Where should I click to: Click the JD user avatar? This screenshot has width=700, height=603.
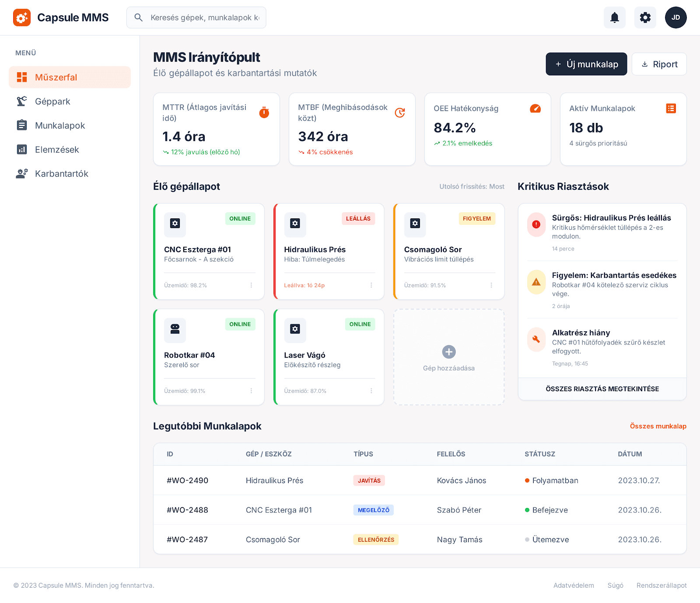(x=675, y=18)
